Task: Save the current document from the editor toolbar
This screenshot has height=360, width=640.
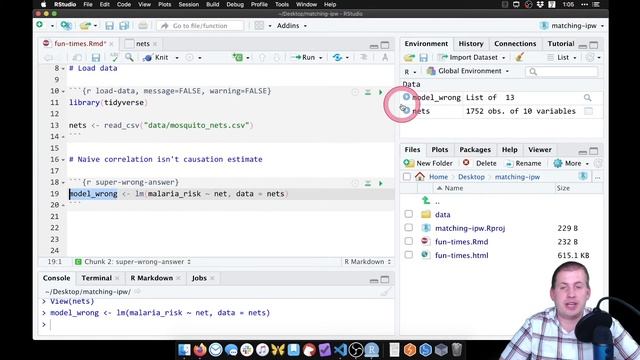Action: pos(96,58)
